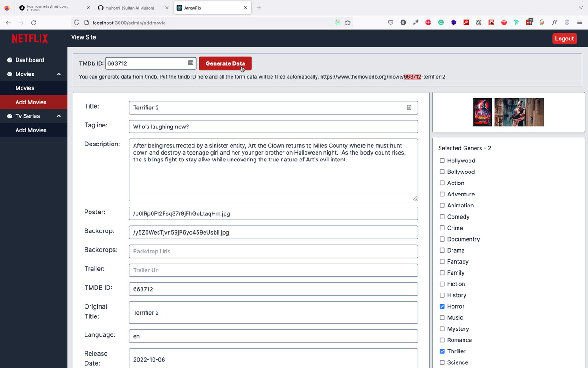Screen dimensions: 588x368
Task: Open the tomato timer extension
Action: coord(504,23)
